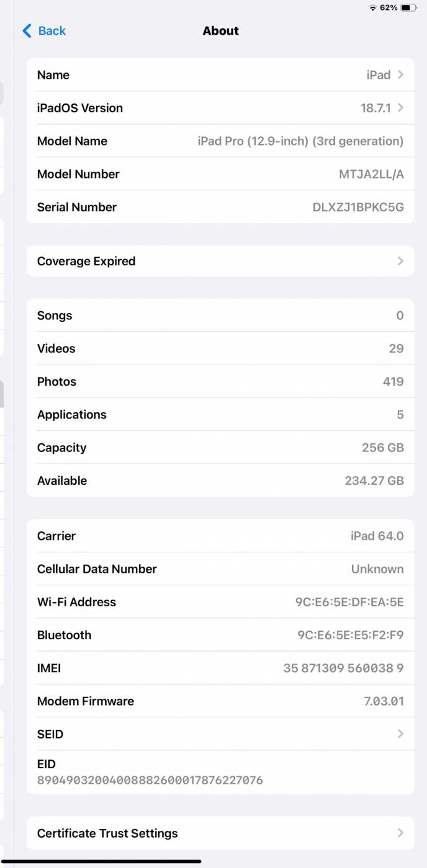This screenshot has width=427, height=868.
Task: Tap the blue Back chevron icon
Action: point(27,31)
